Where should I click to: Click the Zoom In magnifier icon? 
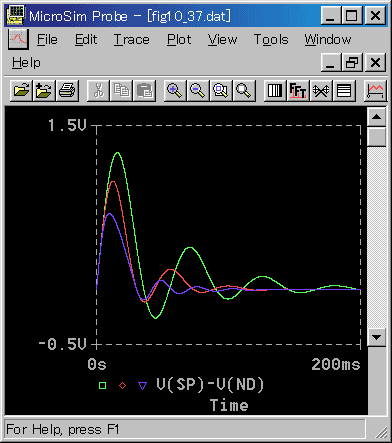pos(175,90)
